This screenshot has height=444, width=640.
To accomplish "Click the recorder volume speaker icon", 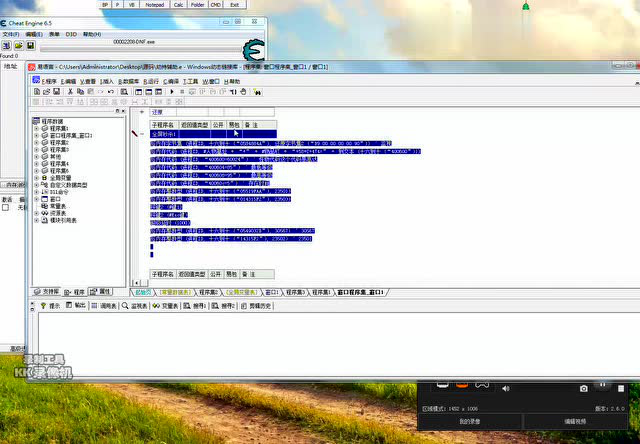I will point(506,388).
